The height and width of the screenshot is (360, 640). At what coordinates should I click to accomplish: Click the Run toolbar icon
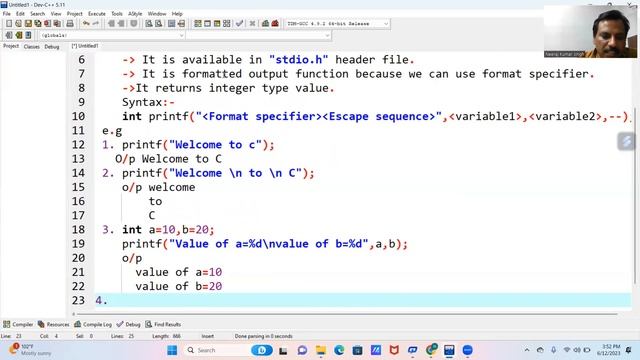[207, 24]
